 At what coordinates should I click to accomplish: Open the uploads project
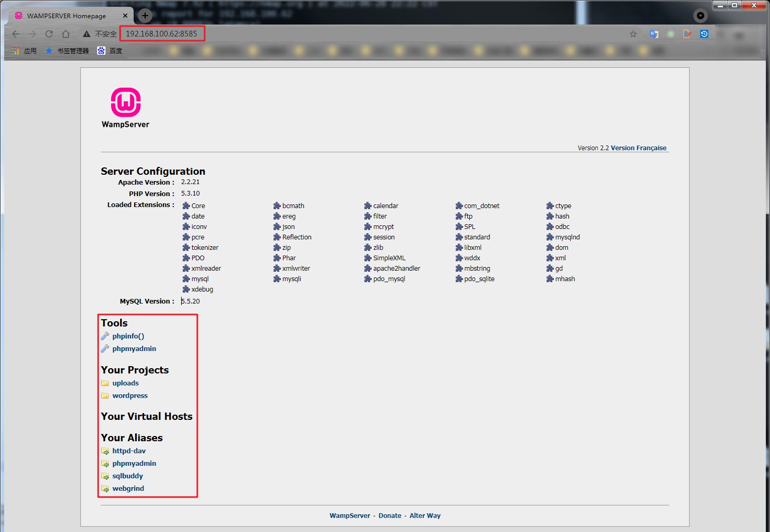click(x=125, y=383)
